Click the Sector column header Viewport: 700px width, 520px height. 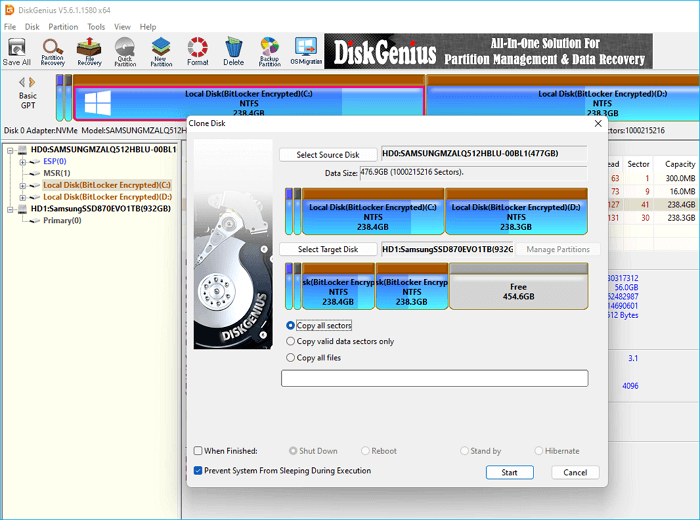638,164
